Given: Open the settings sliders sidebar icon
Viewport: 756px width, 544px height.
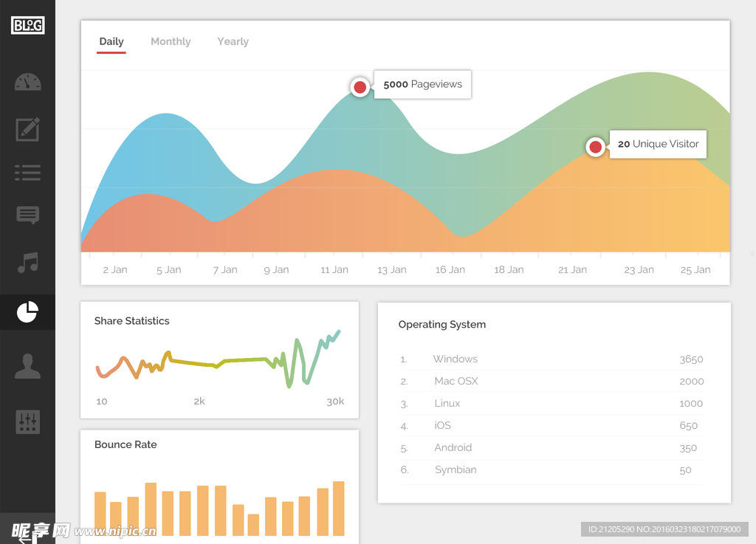Looking at the screenshot, I should (x=28, y=422).
